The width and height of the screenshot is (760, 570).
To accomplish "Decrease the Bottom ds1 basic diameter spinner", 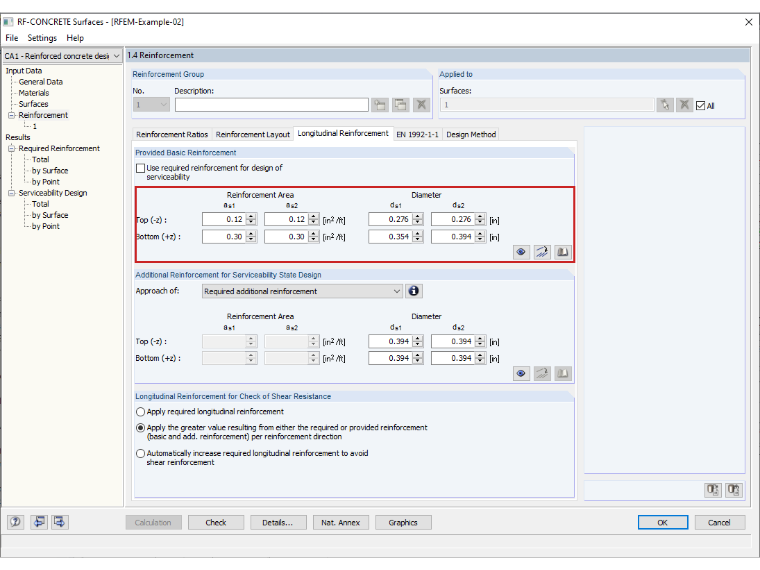I will (x=418, y=239).
